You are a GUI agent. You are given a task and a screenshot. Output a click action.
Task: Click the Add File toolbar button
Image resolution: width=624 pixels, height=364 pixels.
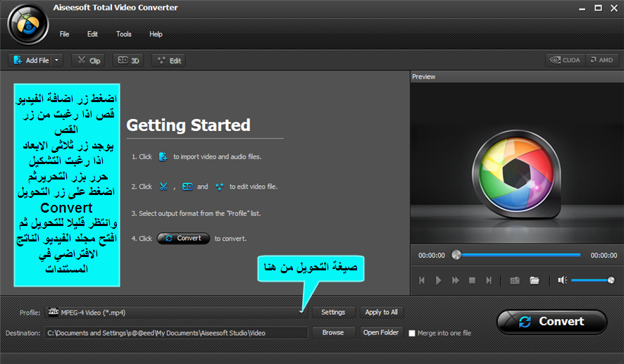pos(30,61)
